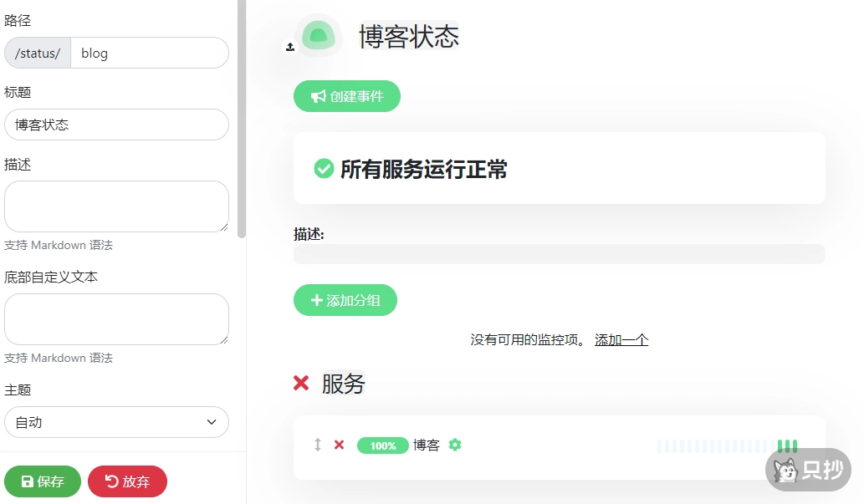
Task: Click 放弃 to discard changes
Action: (127, 481)
